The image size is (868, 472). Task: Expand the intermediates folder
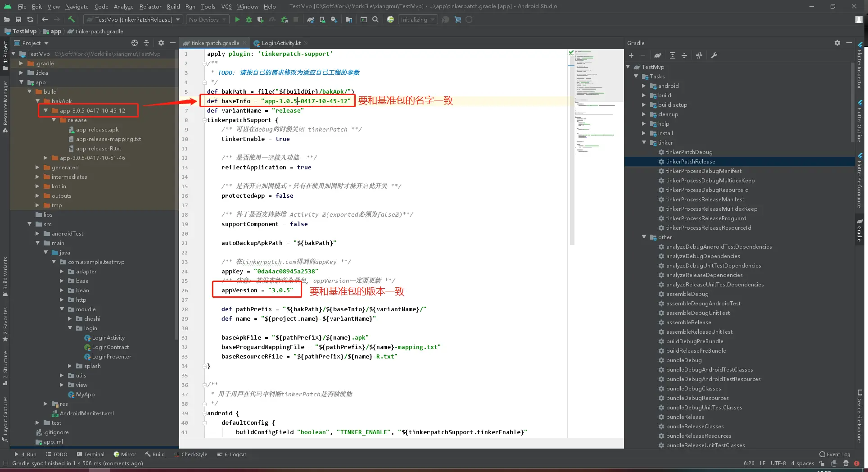click(x=37, y=177)
